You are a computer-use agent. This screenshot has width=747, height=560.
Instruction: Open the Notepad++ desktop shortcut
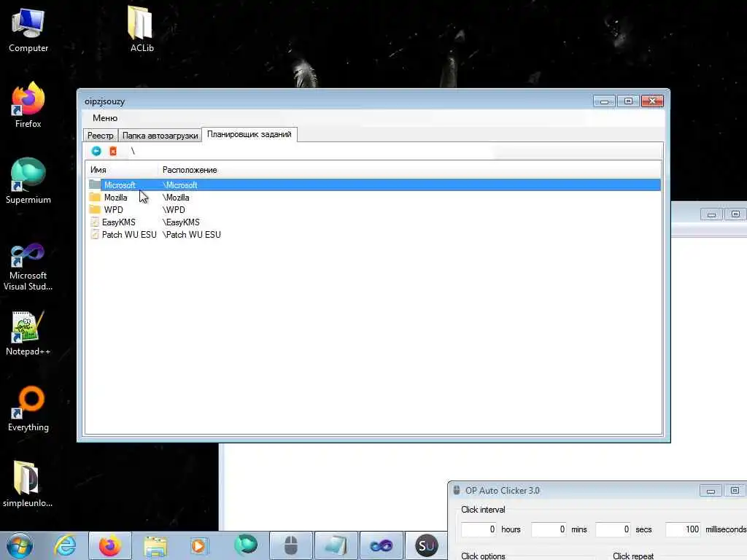[x=28, y=333]
